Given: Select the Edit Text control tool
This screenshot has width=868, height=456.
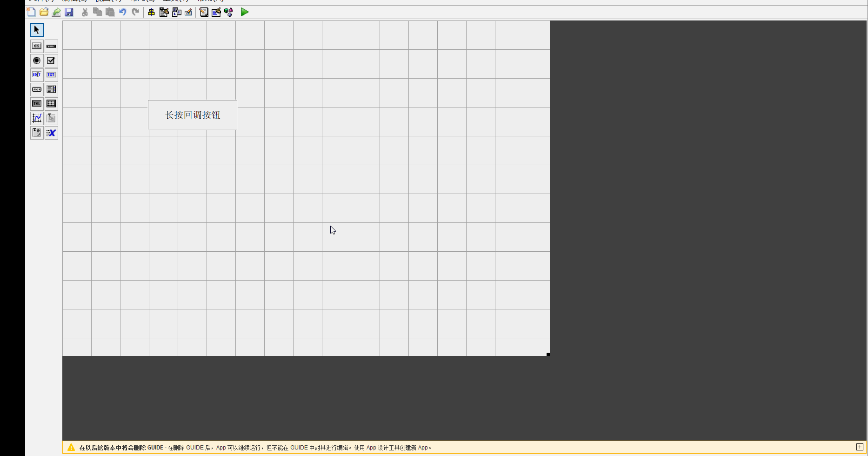Looking at the screenshot, I should [x=36, y=74].
